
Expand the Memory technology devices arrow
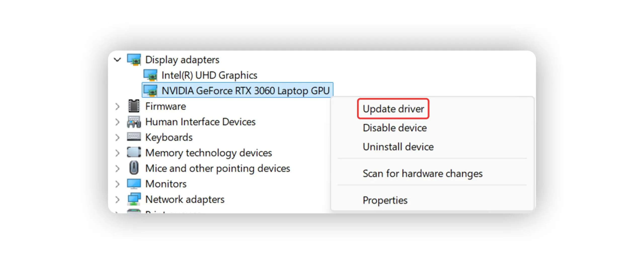117,153
